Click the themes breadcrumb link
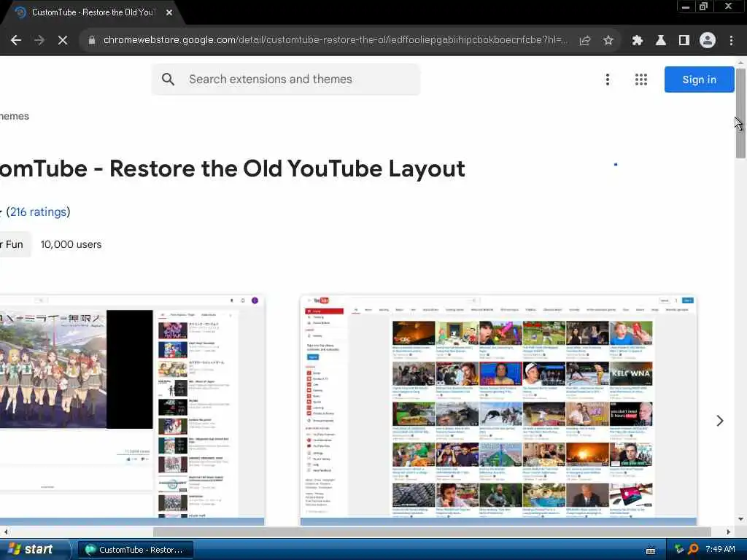Viewport: 747px width, 560px height. 15,116
